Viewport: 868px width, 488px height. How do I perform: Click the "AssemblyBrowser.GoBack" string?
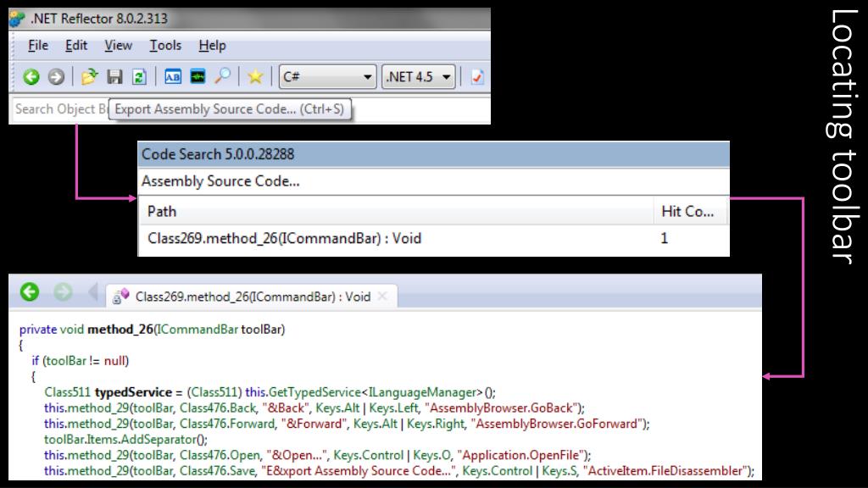pos(502,408)
